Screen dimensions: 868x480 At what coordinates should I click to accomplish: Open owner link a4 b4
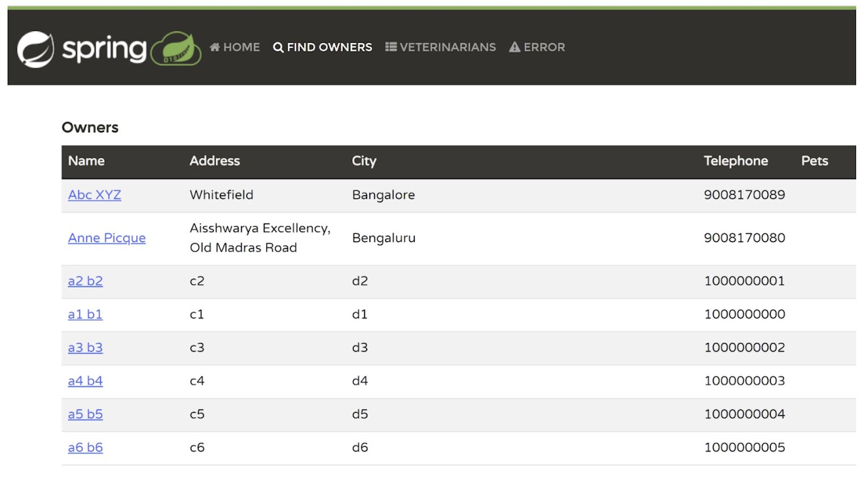[85, 381]
